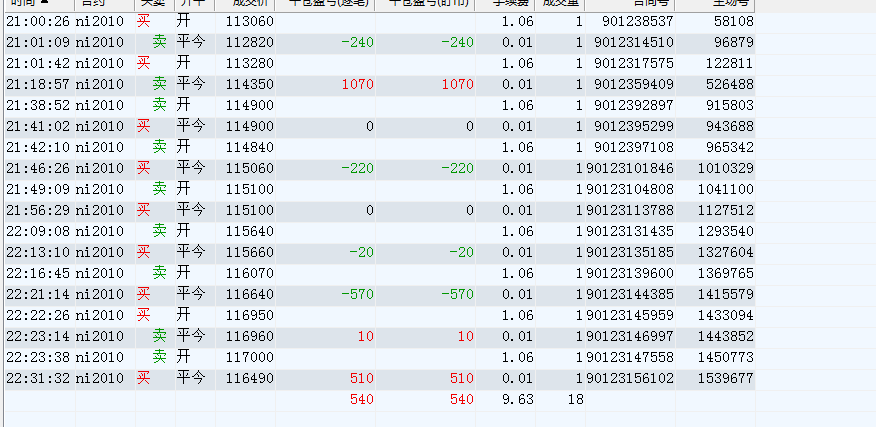Select the 平今 cell in the 22:31:32 row
The width and height of the screenshot is (876, 427).
click(191, 377)
